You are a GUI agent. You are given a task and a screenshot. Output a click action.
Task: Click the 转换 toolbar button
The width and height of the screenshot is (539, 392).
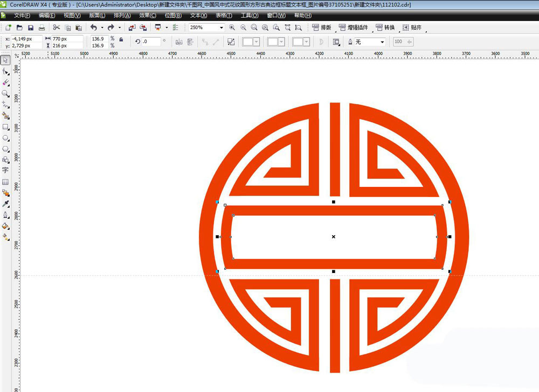point(385,27)
